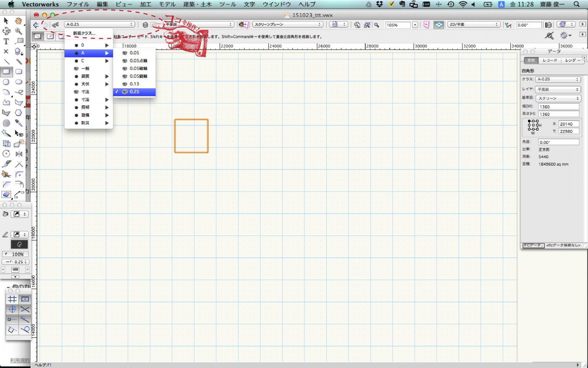Screen dimensions: 588x368
Task: Pick the Circle tool
Action: click(x=6, y=82)
